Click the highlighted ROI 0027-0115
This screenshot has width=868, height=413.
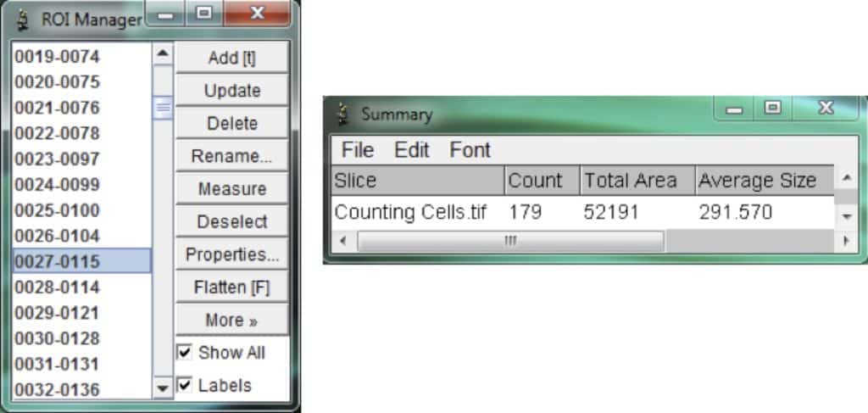tap(81, 261)
